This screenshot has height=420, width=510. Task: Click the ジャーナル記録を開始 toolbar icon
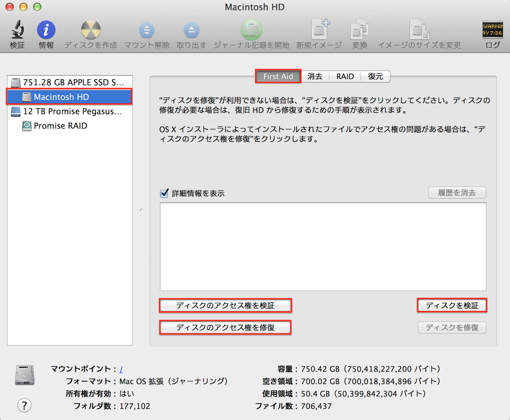pyautogui.click(x=251, y=30)
